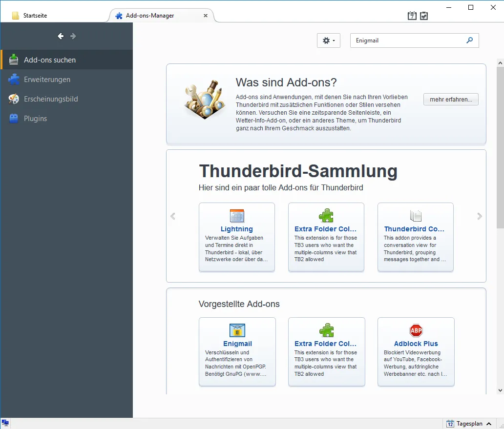Open the Lightning add-on link
The width and height of the screenshot is (504, 429).
237,229
